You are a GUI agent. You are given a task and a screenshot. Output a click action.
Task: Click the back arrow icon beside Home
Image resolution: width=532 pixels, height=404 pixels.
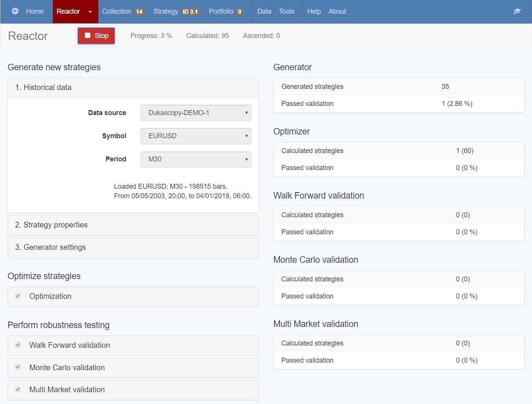(x=15, y=11)
